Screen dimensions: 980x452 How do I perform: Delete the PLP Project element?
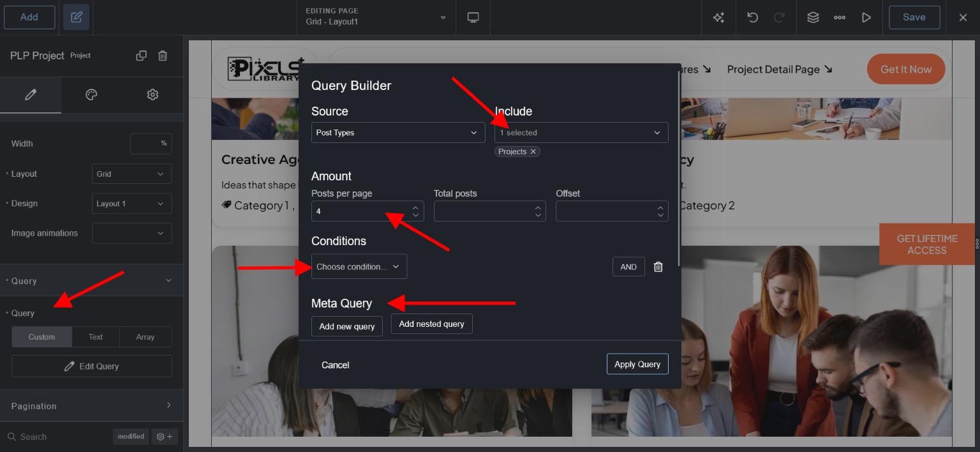tap(163, 56)
